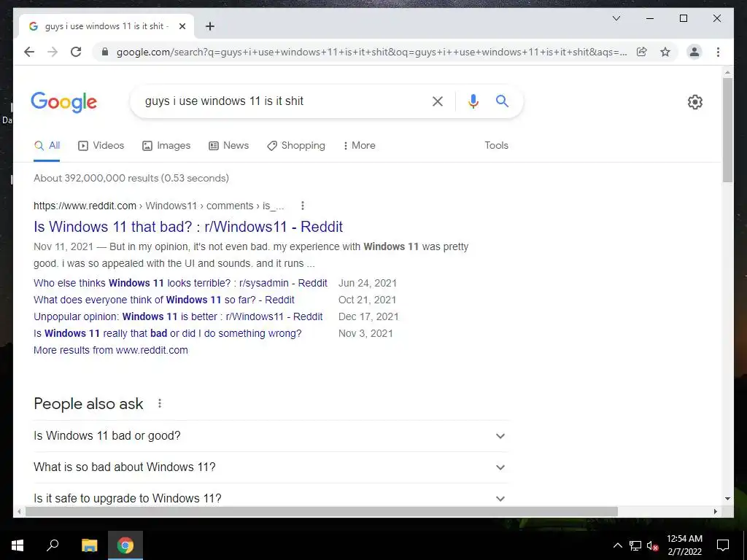Switch to the Images results tab

point(166,146)
